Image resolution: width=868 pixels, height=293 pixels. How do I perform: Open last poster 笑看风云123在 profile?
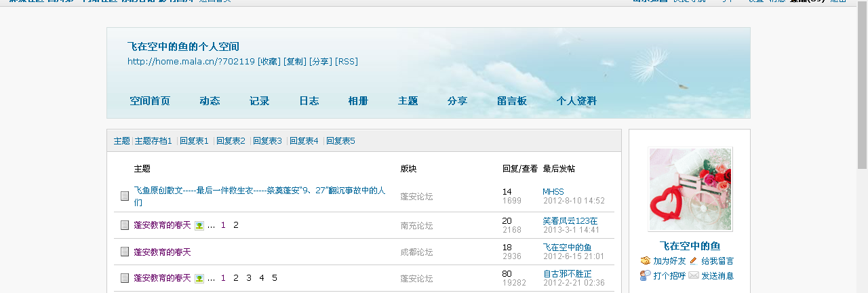coord(570,221)
